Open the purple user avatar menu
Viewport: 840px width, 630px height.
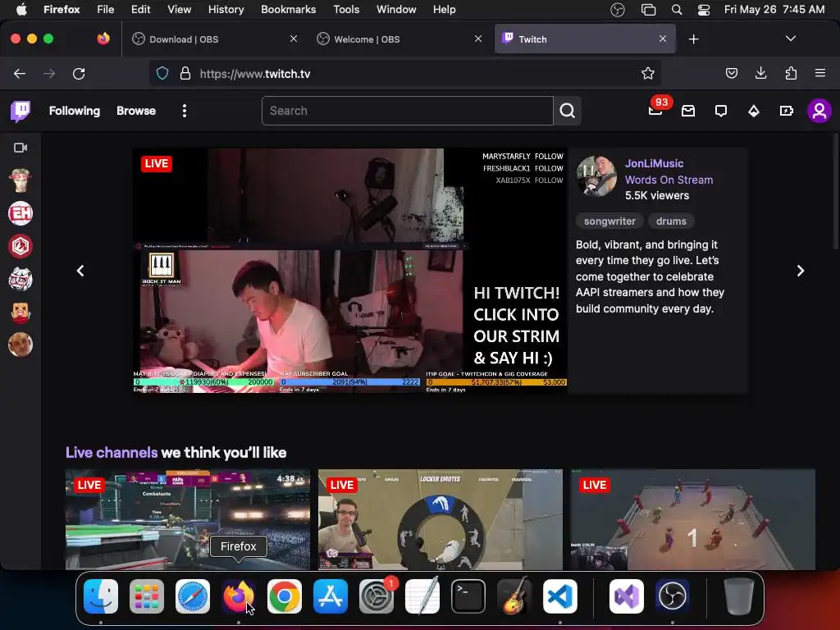[x=819, y=111]
